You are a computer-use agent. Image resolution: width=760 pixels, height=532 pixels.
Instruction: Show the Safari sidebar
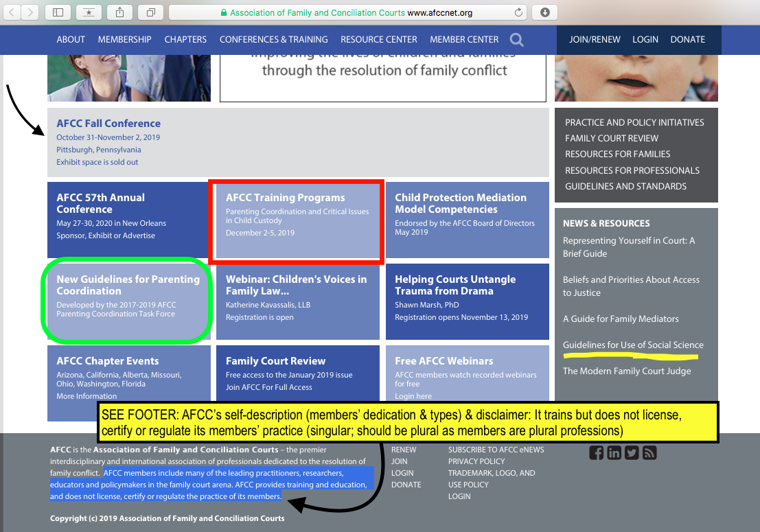(58, 12)
